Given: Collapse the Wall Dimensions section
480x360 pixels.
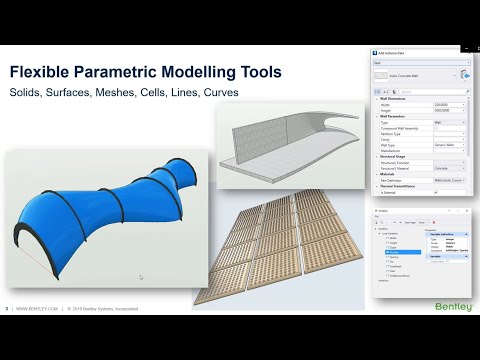Looking at the screenshot, I should 377,99.
